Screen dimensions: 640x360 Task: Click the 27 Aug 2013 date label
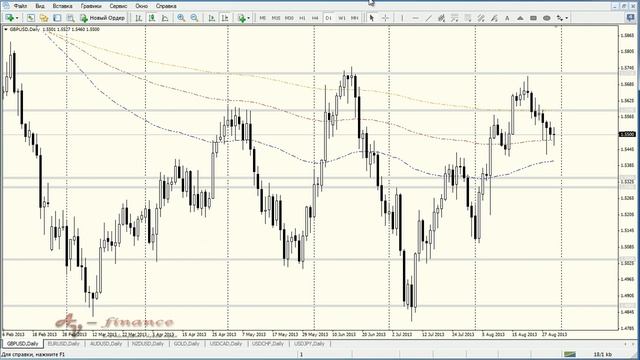554,334
